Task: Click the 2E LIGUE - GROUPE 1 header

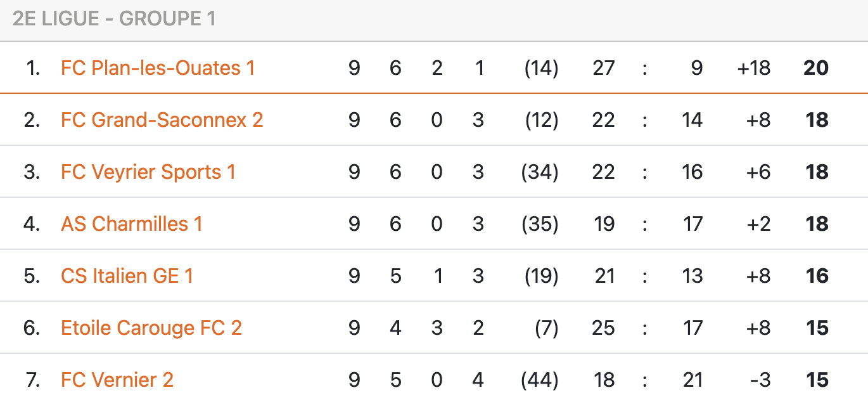Action: tap(114, 19)
